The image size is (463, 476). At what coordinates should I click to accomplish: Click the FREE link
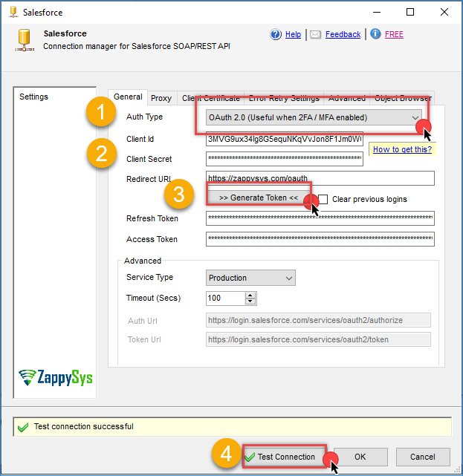click(x=394, y=35)
